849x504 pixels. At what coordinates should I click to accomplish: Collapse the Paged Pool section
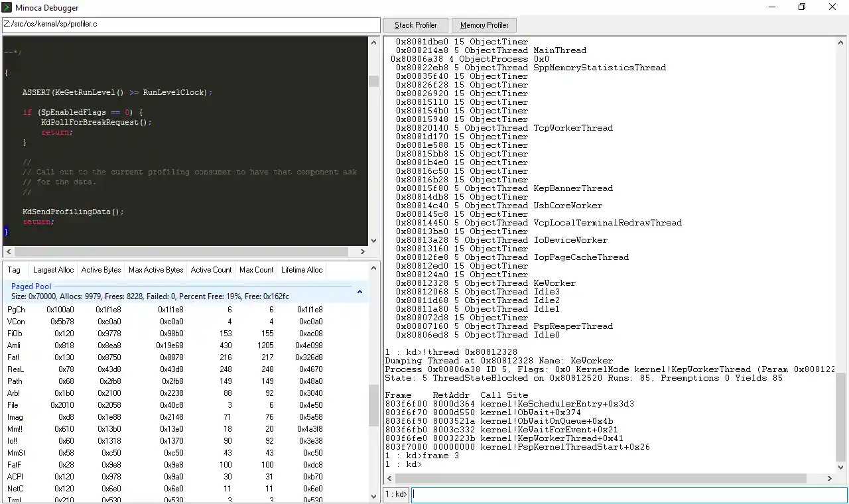click(x=359, y=291)
